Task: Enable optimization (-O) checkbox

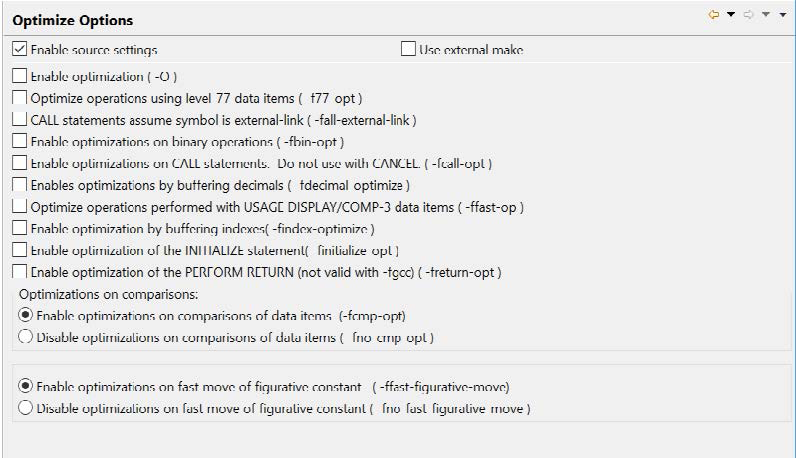Action: pyautogui.click(x=20, y=76)
